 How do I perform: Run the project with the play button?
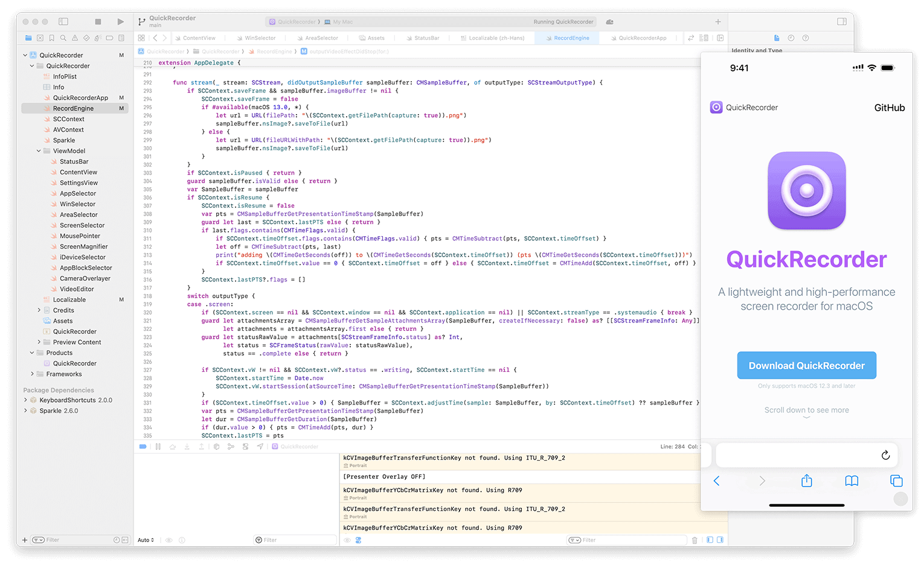(x=120, y=22)
